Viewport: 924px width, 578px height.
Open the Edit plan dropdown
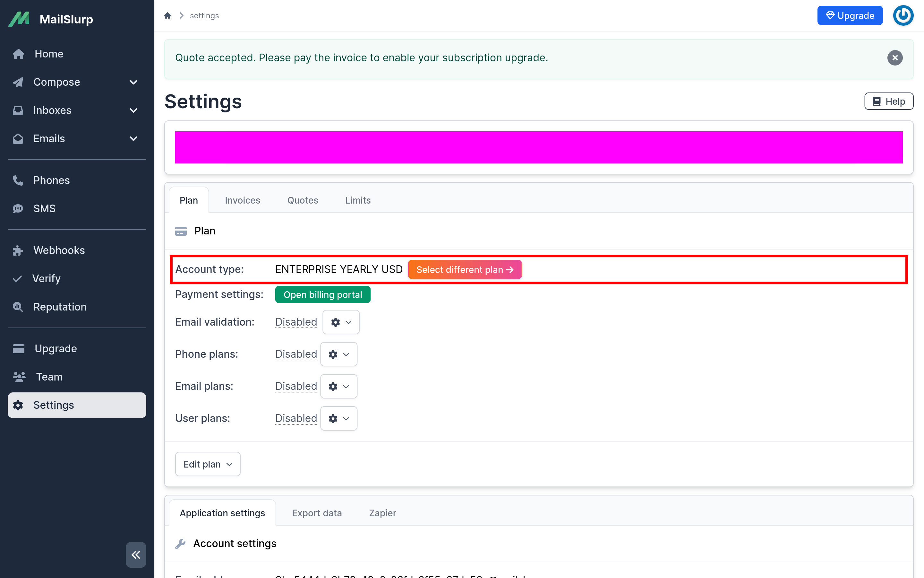pyautogui.click(x=208, y=464)
